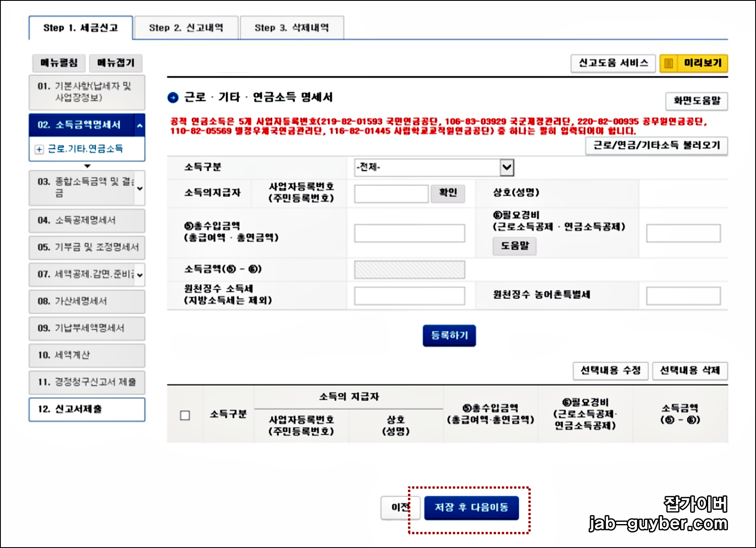
Task: Click the 원천징수 농어촌특별세 input field
Action: pyautogui.click(x=683, y=296)
